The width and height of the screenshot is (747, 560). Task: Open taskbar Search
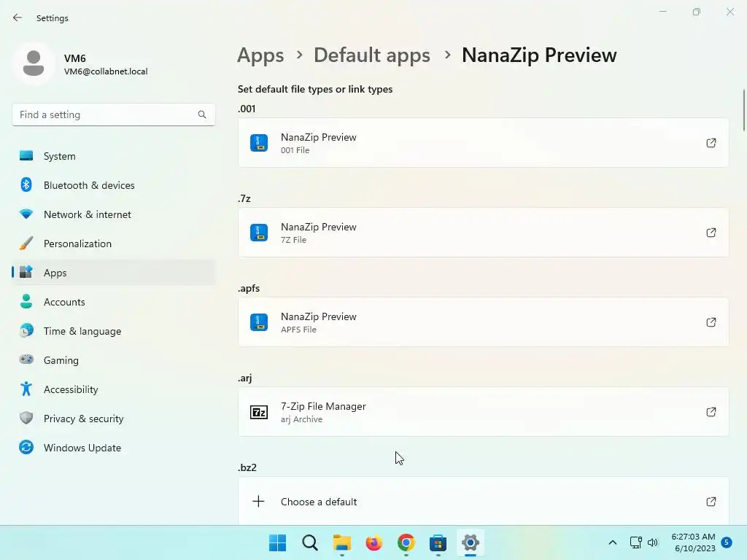pyautogui.click(x=309, y=542)
